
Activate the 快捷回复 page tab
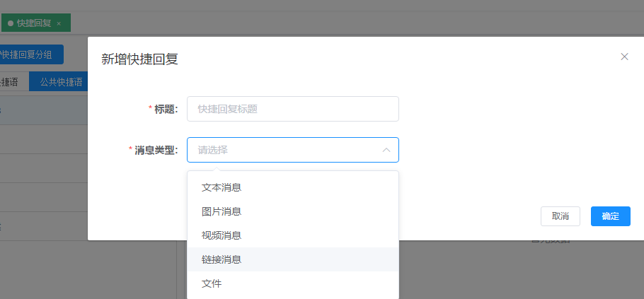[35, 23]
